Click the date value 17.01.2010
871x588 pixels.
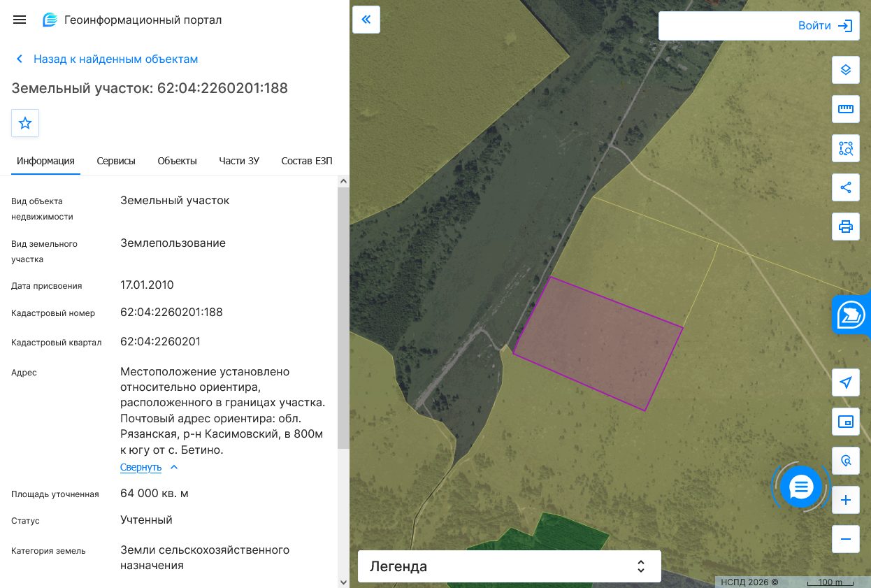pyautogui.click(x=147, y=285)
